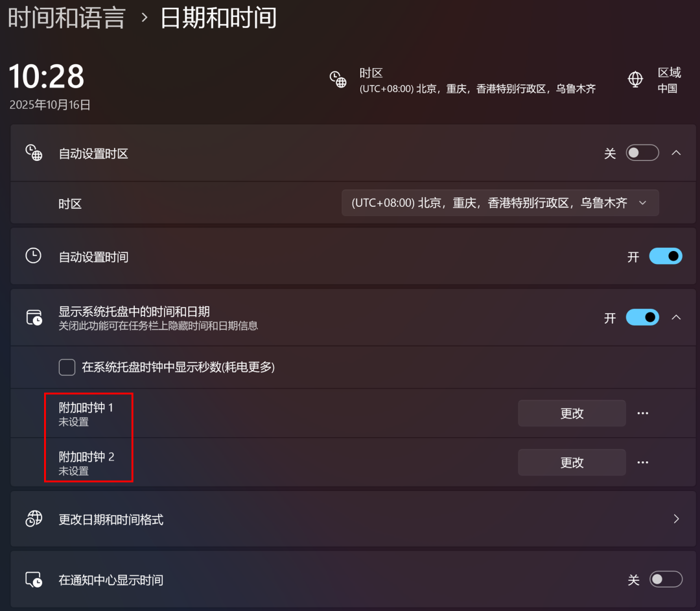Click 更改 button for 附加时钟 1
Viewport: 700px width, 611px height.
(x=572, y=413)
